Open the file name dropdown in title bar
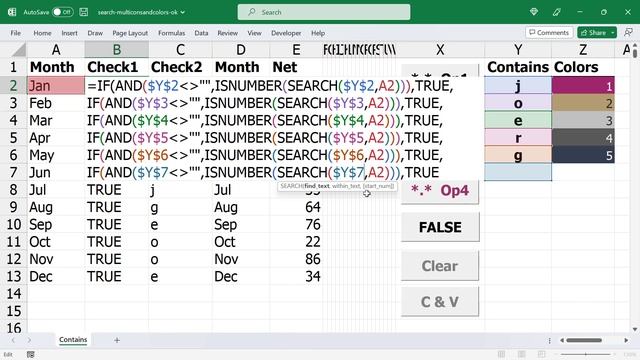 (x=182, y=12)
